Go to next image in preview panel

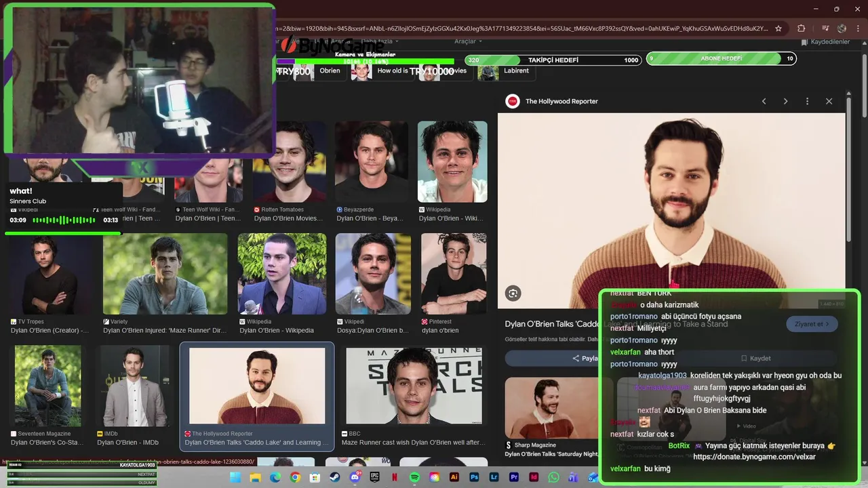785,101
